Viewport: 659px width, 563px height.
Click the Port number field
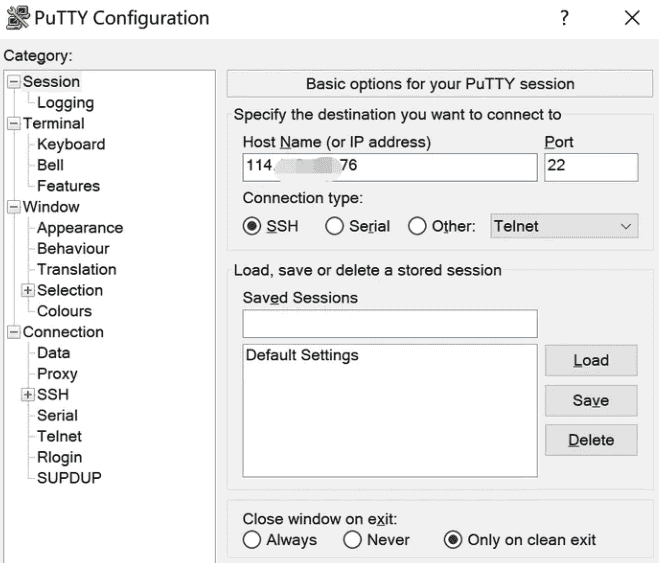click(x=590, y=167)
